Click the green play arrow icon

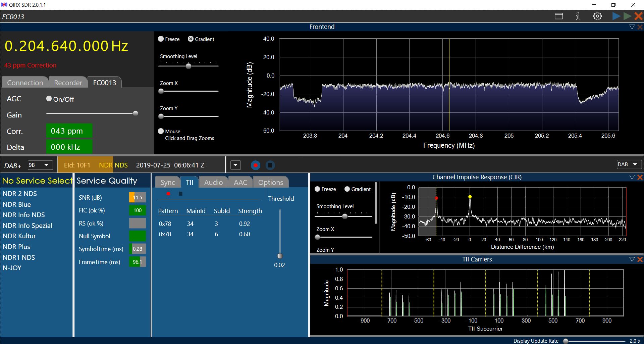[627, 16]
